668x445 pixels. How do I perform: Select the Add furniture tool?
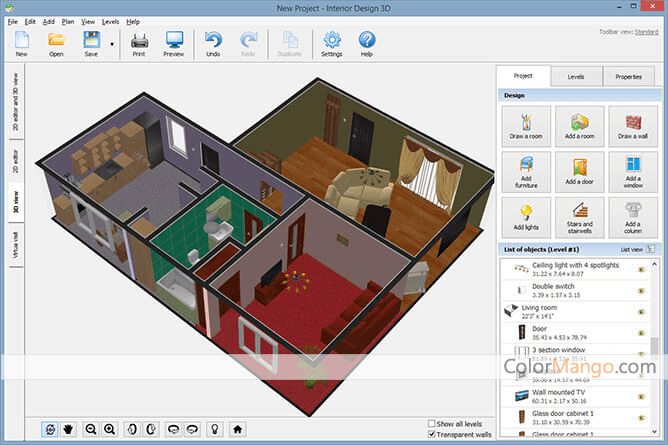click(x=524, y=171)
